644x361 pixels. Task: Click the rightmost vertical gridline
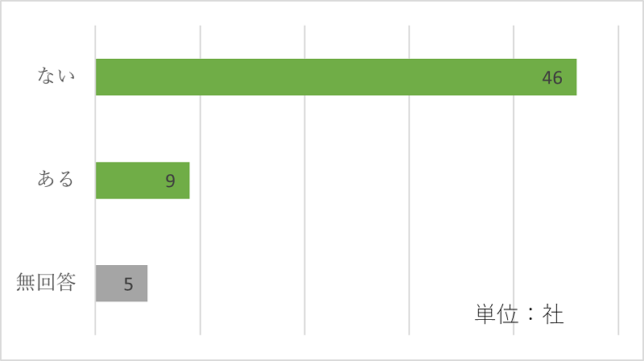[618, 180]
